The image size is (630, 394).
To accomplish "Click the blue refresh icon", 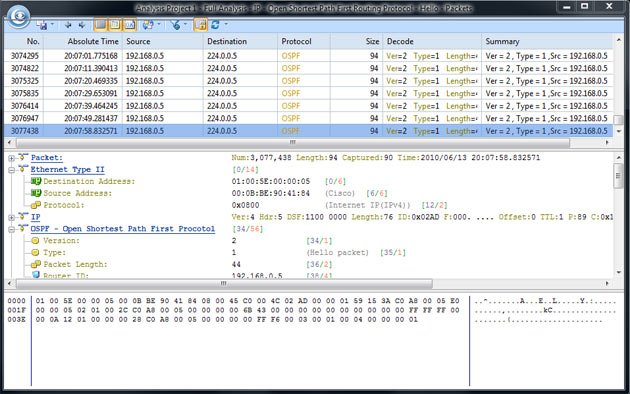I will [215, 25].
